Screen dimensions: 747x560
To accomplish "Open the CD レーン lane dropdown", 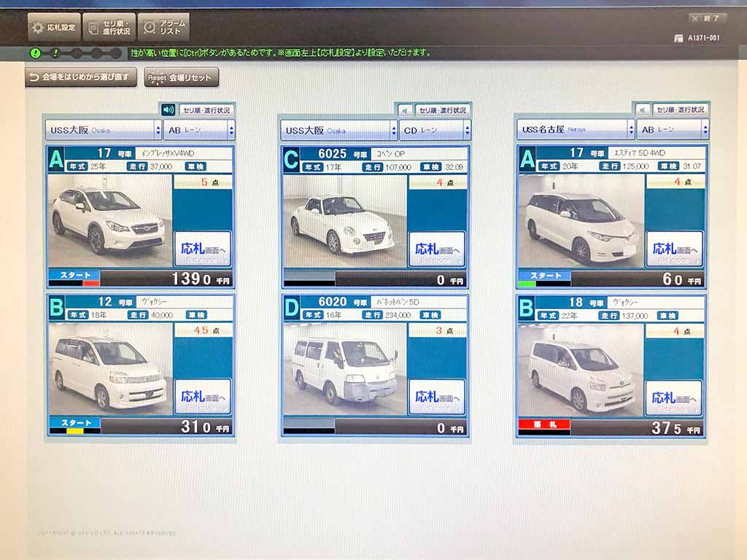I will tap(435, 131).
